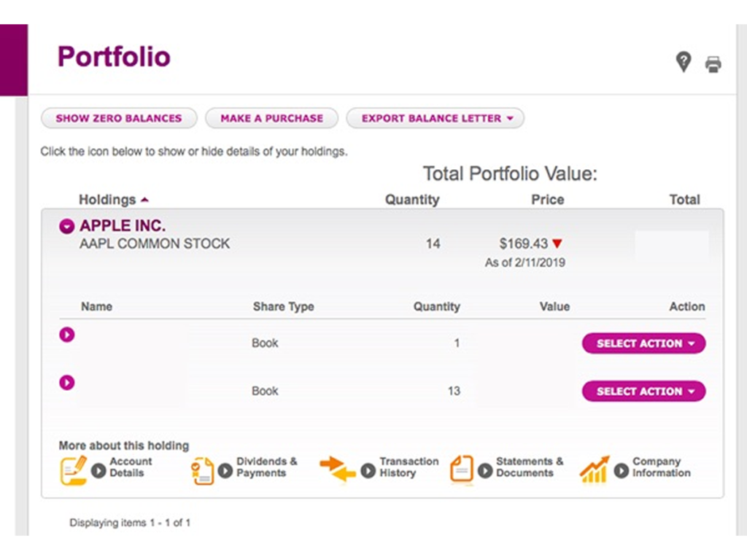Open Select Action for the 13-share row
Image resolution: width=747 pixels, height=560 pixels.
point(643,391)
